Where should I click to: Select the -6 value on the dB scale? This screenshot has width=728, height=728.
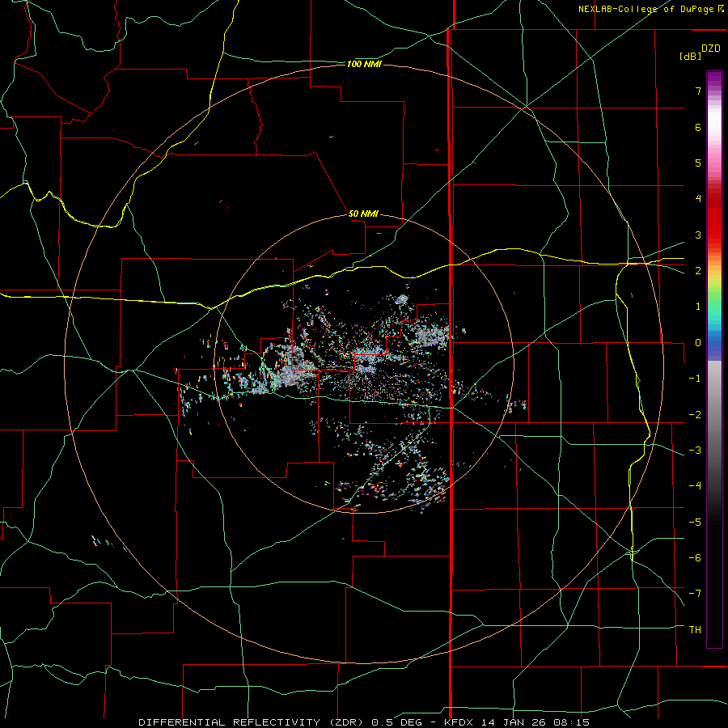[695, 558]
